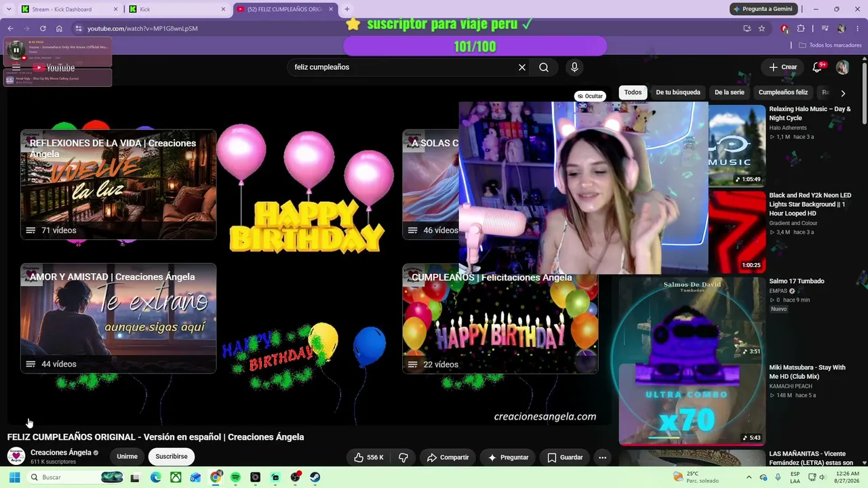Show more filter chips with the arrow
This screenshot has height=488, width=868.
[843, 93]
